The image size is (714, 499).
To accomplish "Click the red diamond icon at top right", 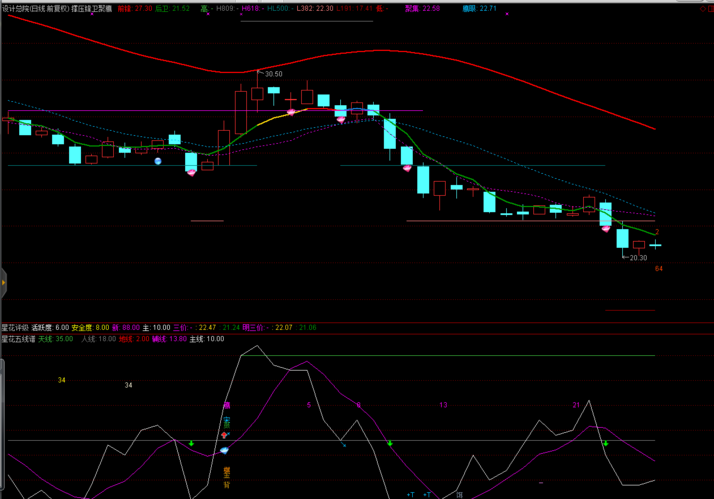I will [703, 9].
